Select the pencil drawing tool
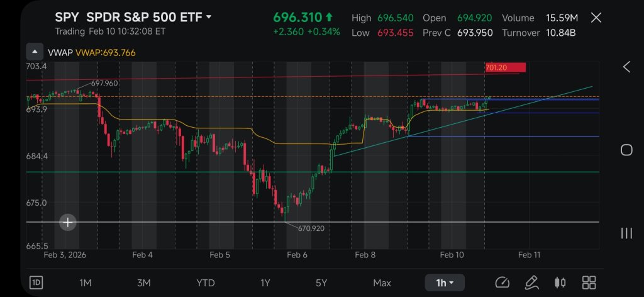 [531, 283]
